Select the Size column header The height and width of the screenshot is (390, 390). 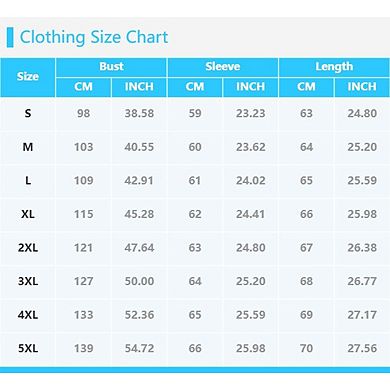[28, 77]
